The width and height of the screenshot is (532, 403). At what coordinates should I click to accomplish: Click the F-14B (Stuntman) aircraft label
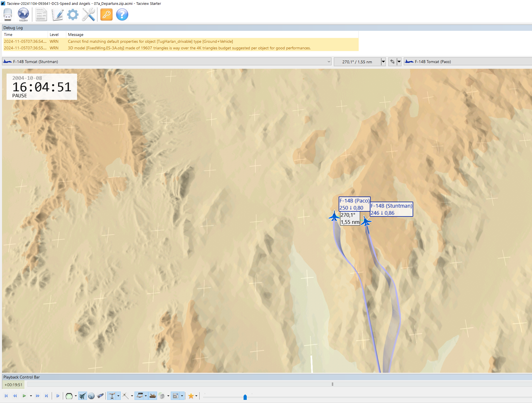tap(391, 209)
